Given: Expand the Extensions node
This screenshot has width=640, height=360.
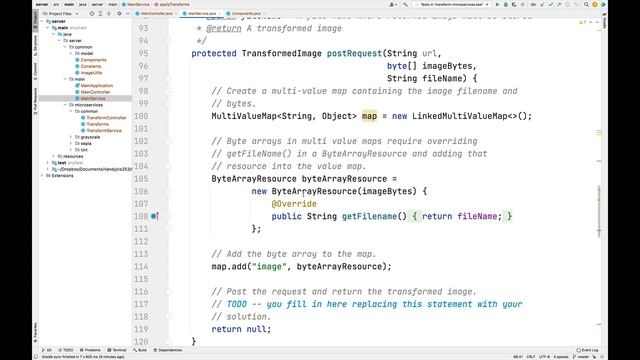Looking at the screenshot, I should click(x=42, y=176).
